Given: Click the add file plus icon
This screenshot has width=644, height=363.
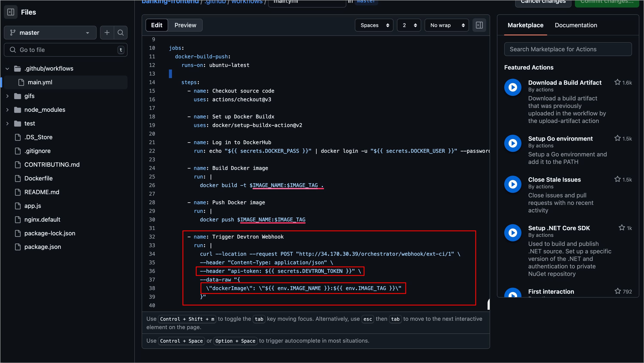Looking at the screenshot, I should 107,32.
